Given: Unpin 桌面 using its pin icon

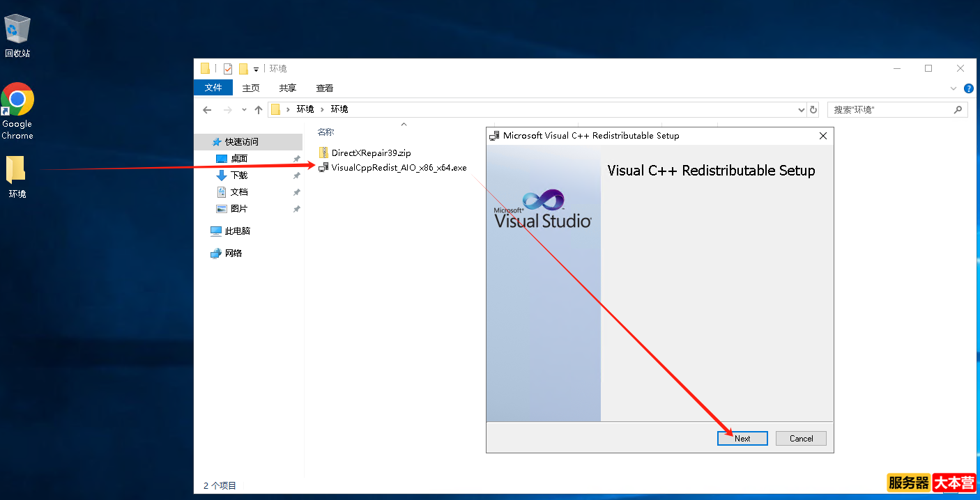Looking at the screenshot, I should [x=296, y=159].
